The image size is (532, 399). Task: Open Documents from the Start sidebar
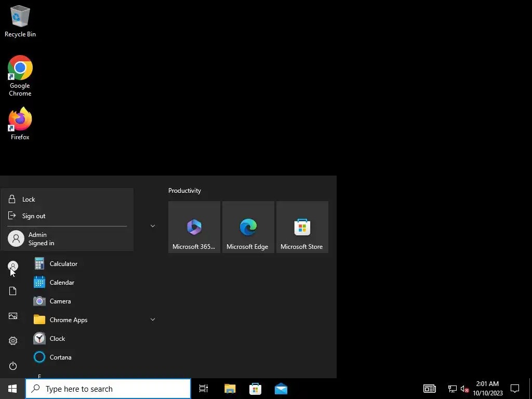(x=13, y=291)
